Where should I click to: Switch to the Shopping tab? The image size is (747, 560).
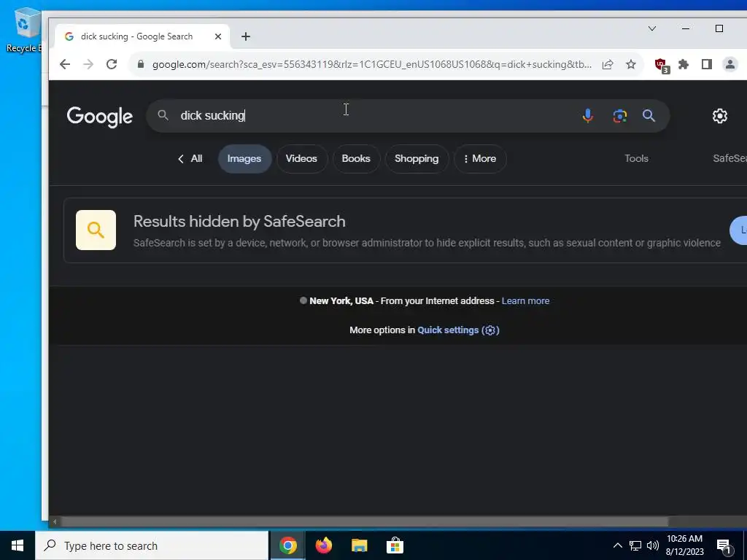coord(417,158)
